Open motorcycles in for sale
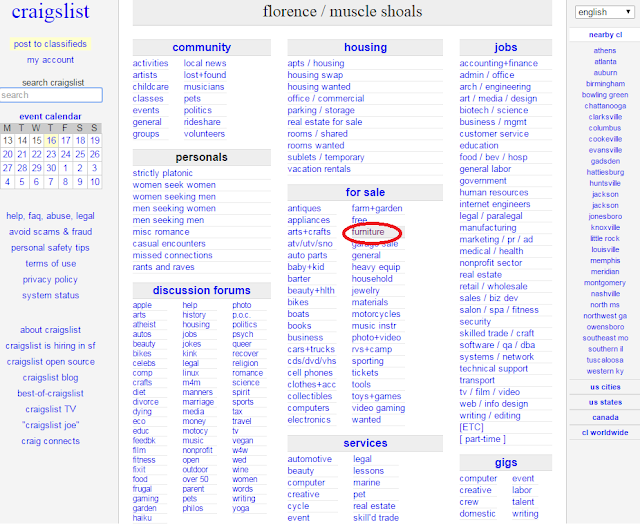This screenshot has width=640, height=527. tap(376, 314)
